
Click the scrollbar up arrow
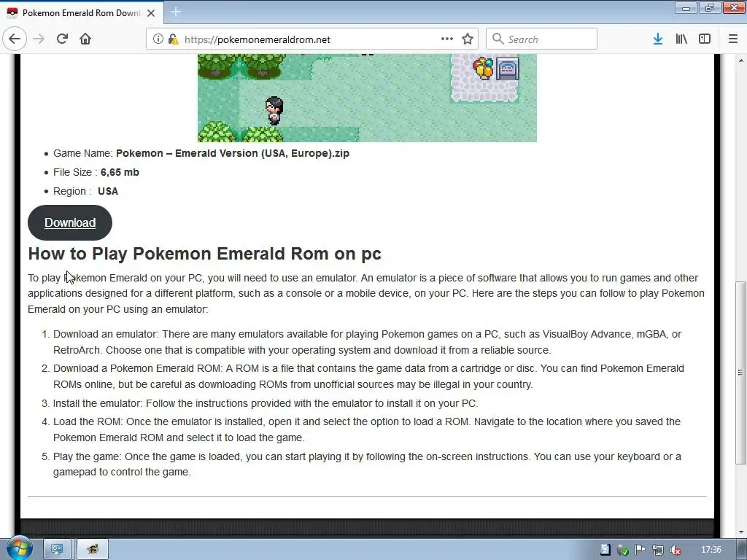740,61
